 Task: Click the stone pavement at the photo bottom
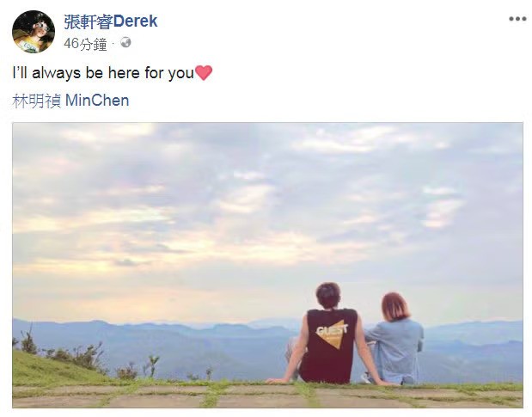pyautogui.click(x=267, y=396)
